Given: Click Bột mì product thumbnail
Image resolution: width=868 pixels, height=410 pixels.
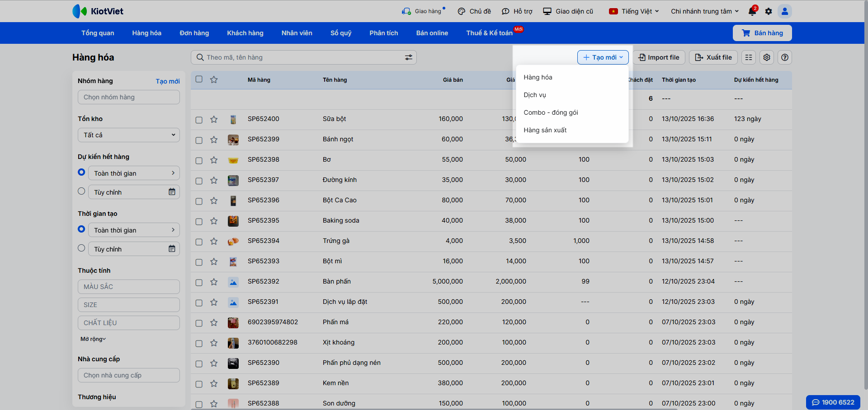Looking at the screenshot, I should click(233, 261).
